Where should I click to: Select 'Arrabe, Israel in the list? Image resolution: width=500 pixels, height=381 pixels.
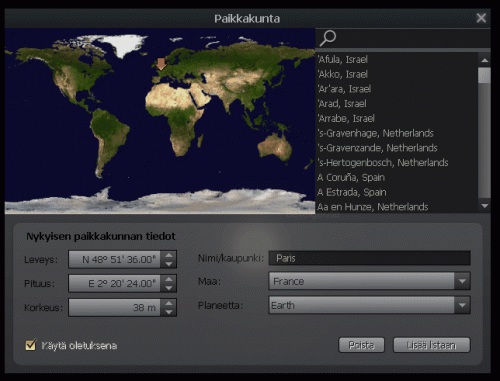[x=397, y=118]
